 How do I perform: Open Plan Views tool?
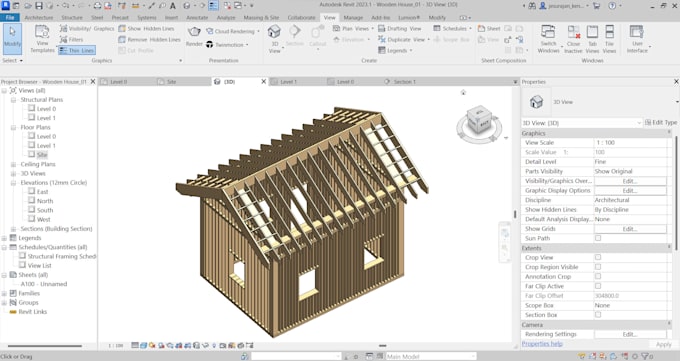click(353, 29)
